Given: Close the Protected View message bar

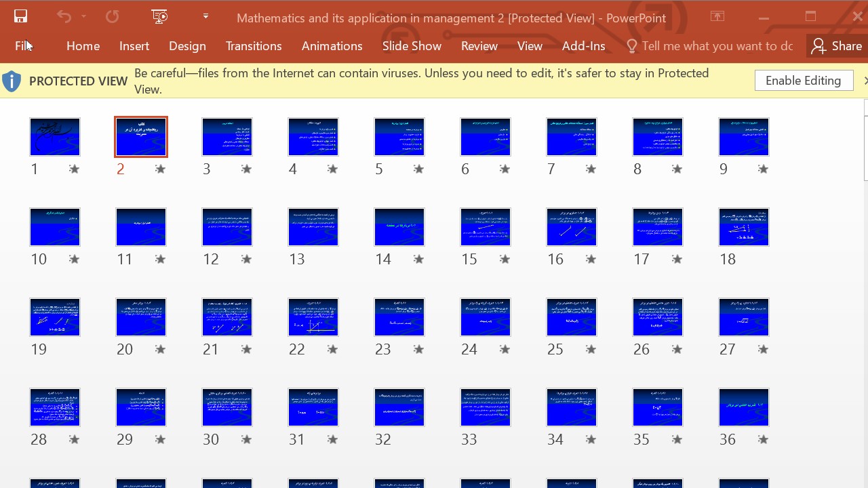Looking at the screenshot, I should (865, 81).
